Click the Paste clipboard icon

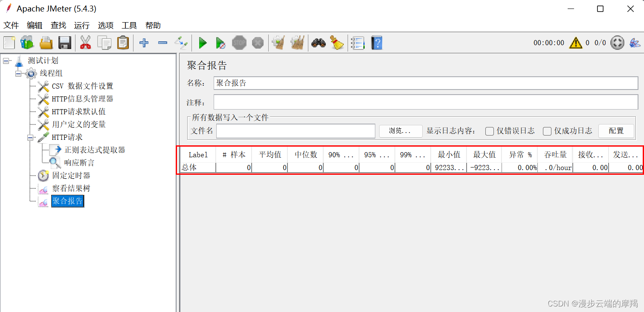tap(123, 43)
